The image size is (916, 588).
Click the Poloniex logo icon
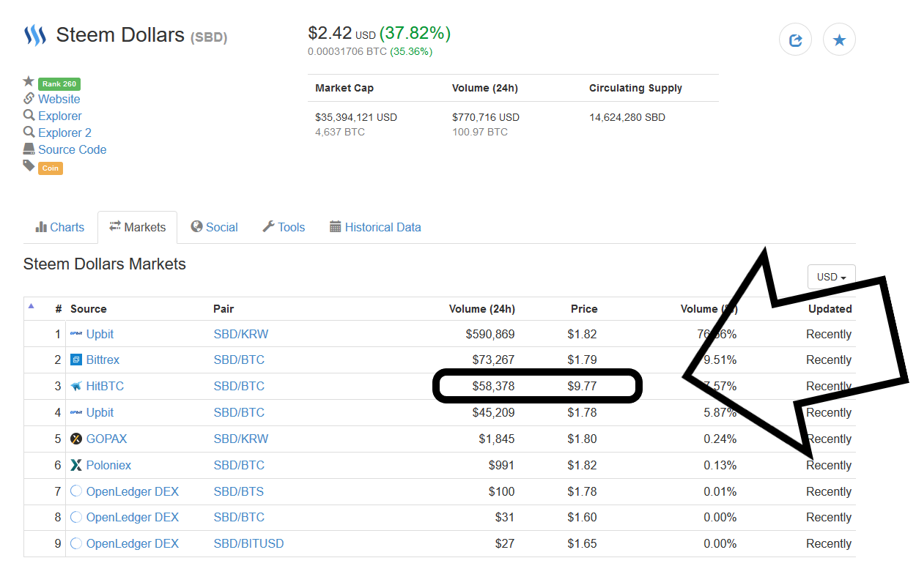click(x=76, y=465)
